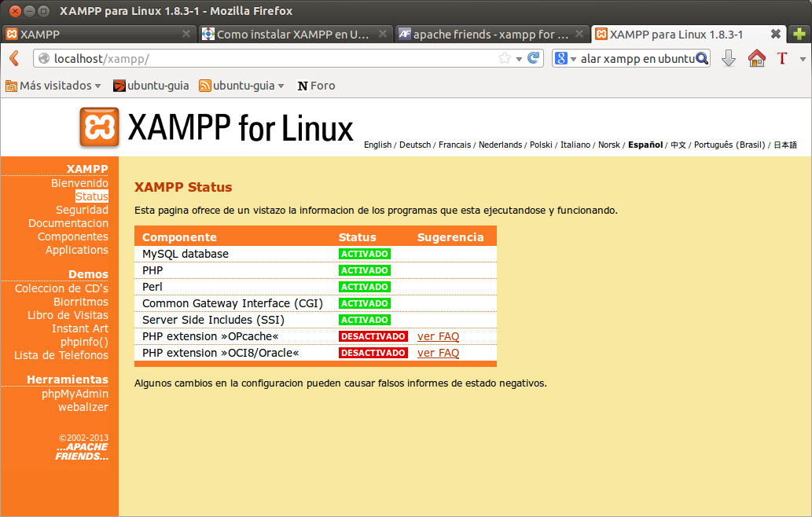Click the search magnifier icon

[702, 58]
